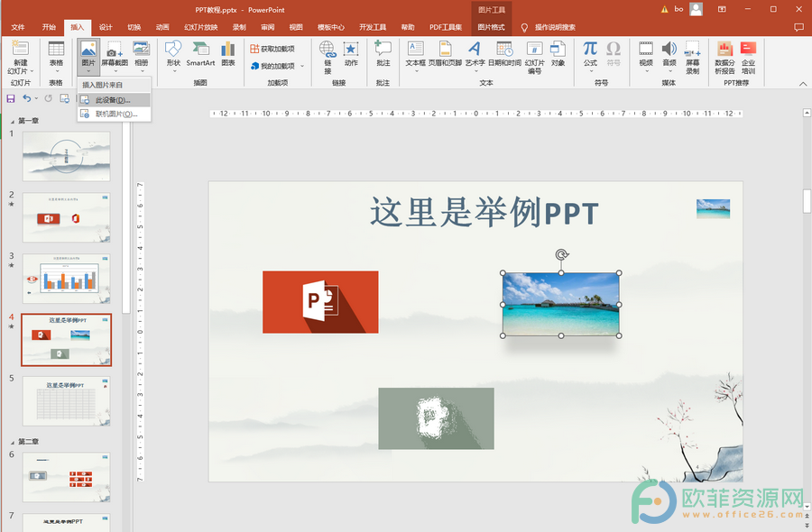Click the yellow warning triangle icon
The width and height of the screenshot is (812, 532).
pyautogui.click(x=664, y=9)
